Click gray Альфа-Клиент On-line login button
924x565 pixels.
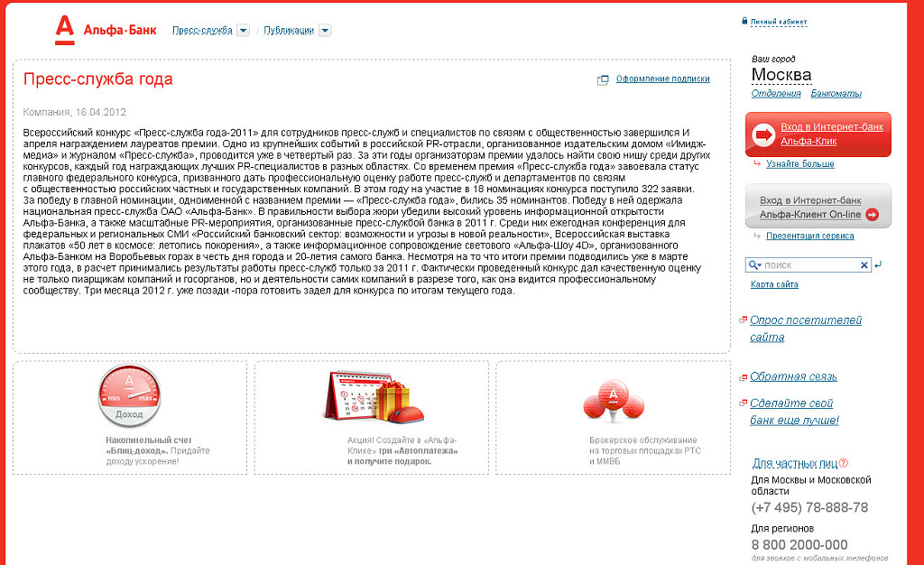818,206
